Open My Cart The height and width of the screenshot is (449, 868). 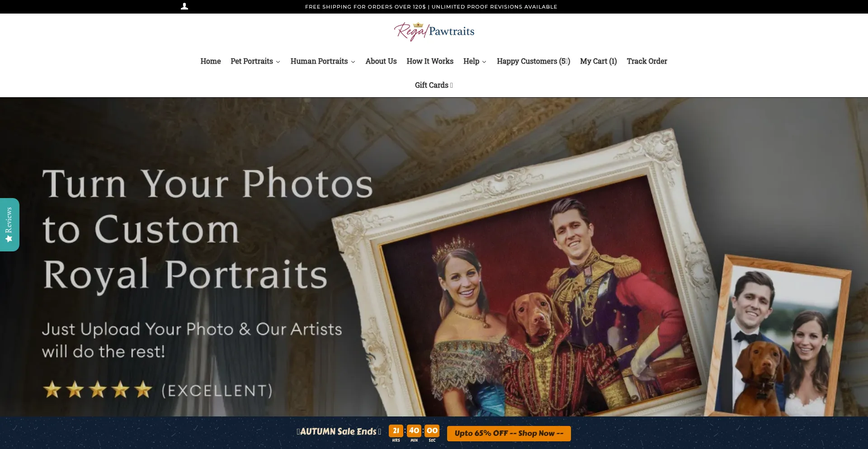tap(599, 61)
